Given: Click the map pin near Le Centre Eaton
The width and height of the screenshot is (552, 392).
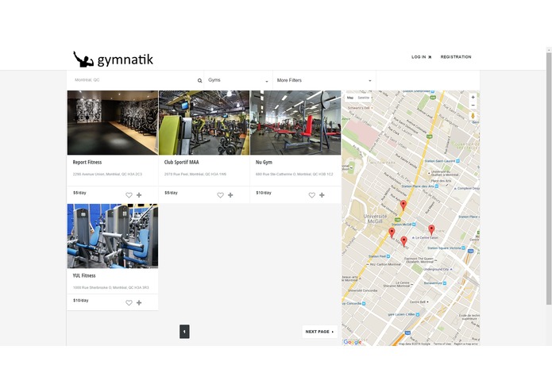Looking at the screenshot, I should click(x=431, y=230).
